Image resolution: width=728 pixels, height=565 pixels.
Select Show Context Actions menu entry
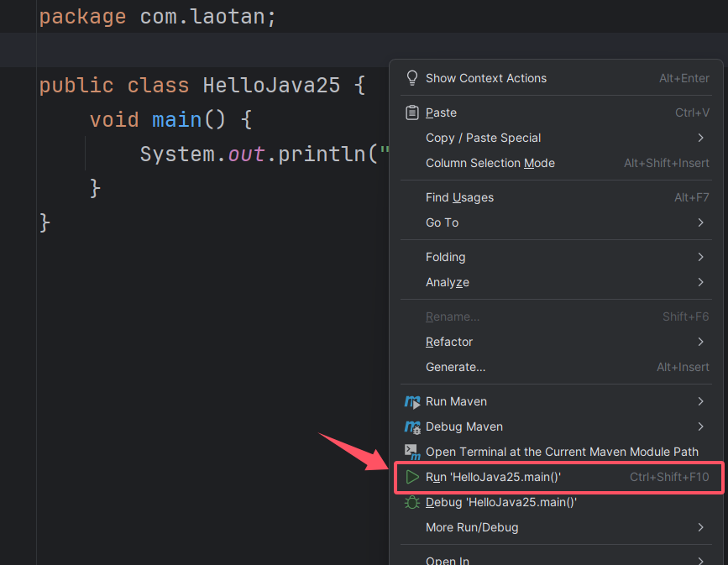pyautogui.click(x=556, y=78)
